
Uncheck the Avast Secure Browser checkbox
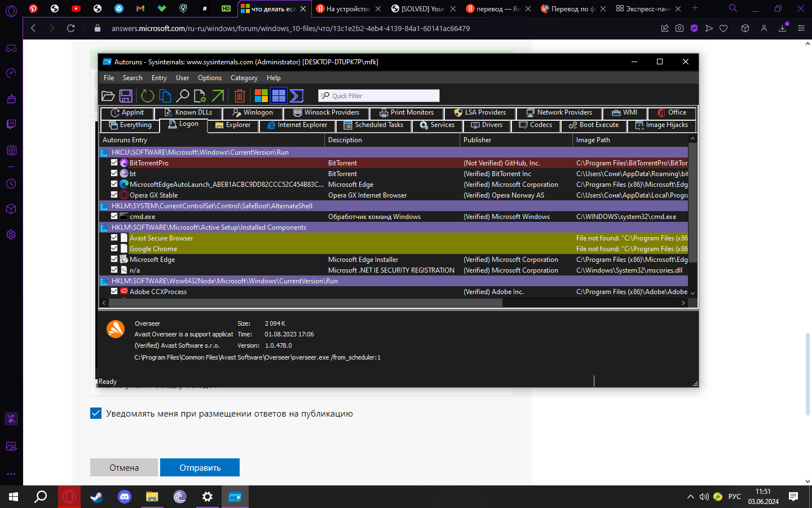pyautogui.click(x=114, y=238)
